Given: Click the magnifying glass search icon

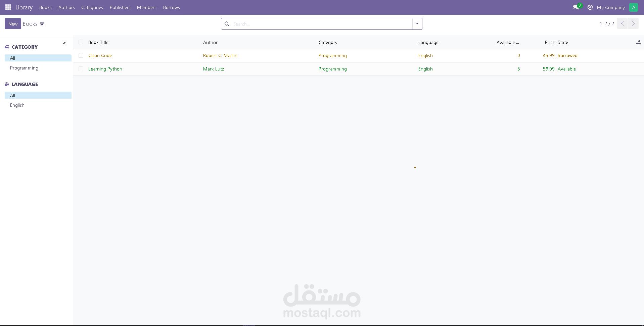Looking at the screenshot, I should click(x=227, y=24).
